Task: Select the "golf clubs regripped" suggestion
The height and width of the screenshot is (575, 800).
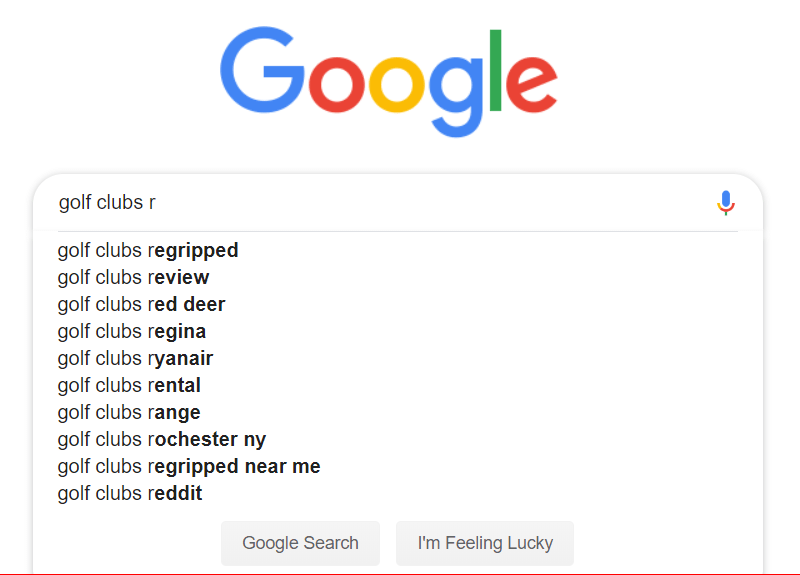Action: click(148, 250)
